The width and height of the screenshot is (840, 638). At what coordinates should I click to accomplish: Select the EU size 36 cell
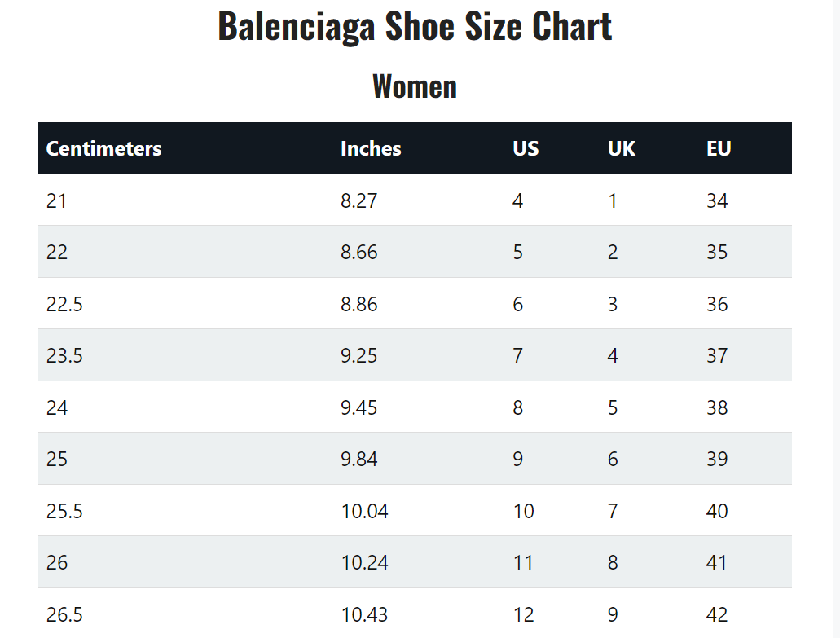717,304
